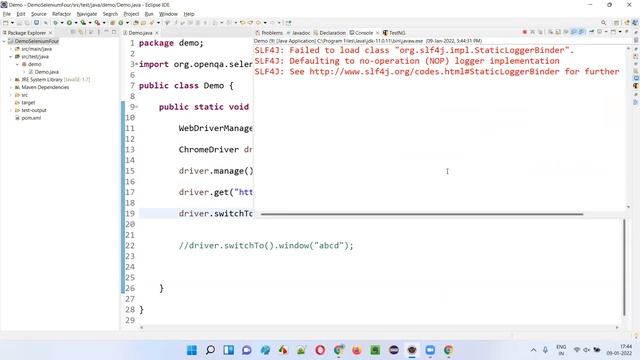The image size is (640, 360).
Task: Click the editor vertical scrollbar
Action: 624,267
